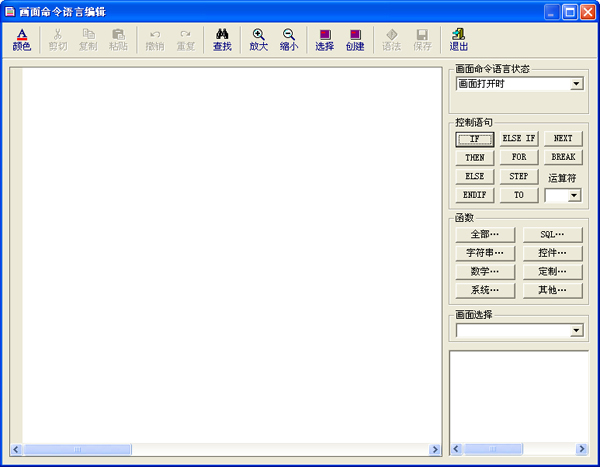Insert the TO keyword

(519, 195)
